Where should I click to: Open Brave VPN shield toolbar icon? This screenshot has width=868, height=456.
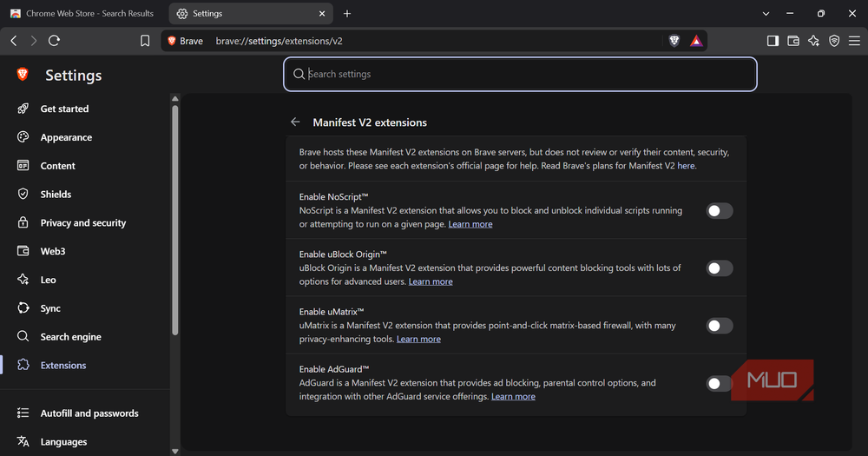click(x=834, y=41)
